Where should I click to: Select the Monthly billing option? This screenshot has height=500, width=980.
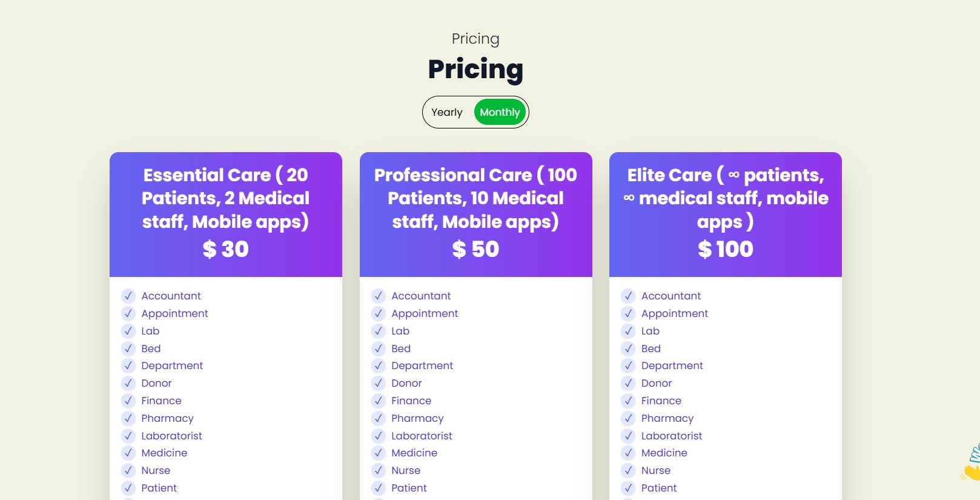[x=500, y=112]
